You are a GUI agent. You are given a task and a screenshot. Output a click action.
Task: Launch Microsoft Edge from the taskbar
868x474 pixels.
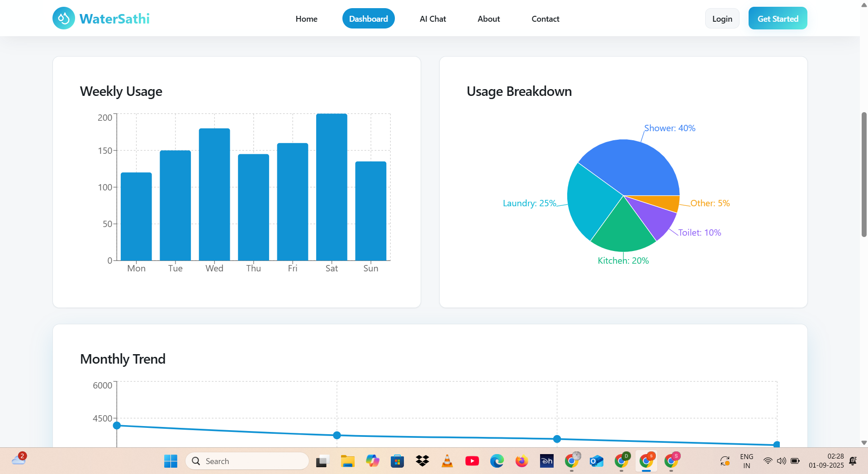[x=497, y=461]
